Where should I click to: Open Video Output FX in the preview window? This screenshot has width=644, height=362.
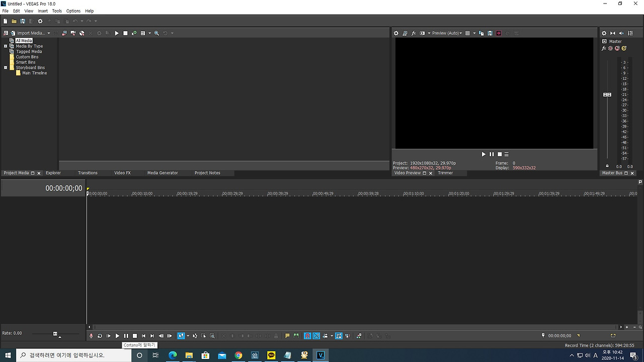pos(414,33)
